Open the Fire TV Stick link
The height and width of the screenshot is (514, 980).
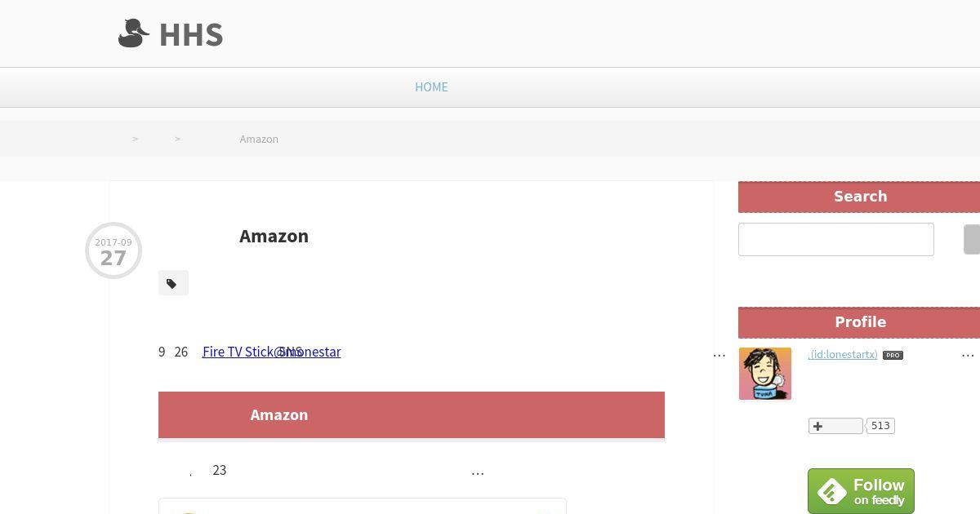[238, 352]
